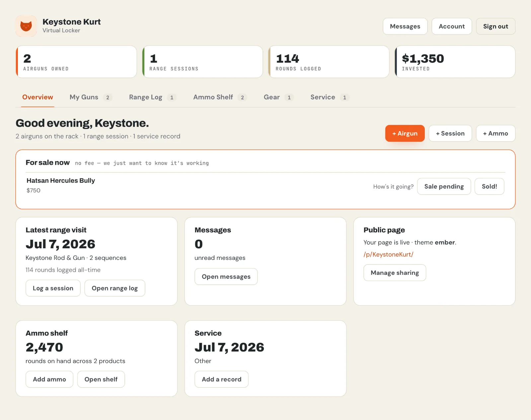Click Open messages button

pos(226,276)
